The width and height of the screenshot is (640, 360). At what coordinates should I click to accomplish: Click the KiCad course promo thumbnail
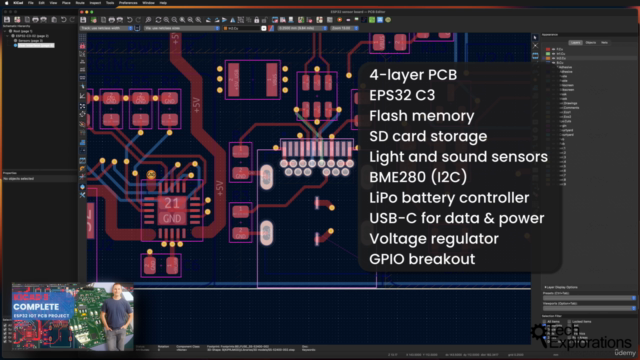click(x=73, y=316)
